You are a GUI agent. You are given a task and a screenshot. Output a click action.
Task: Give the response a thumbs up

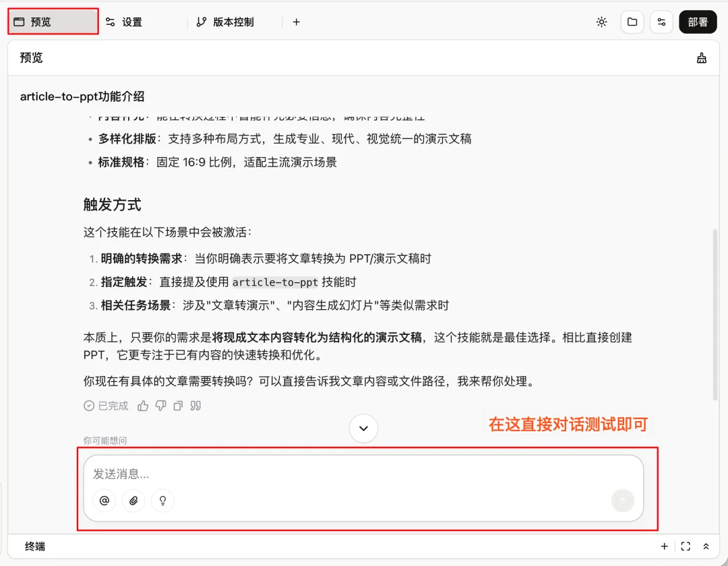tap(142, 406)
